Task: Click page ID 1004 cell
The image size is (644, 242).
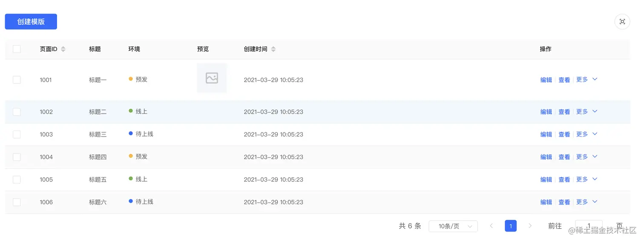Action: (x=46, y=157)
